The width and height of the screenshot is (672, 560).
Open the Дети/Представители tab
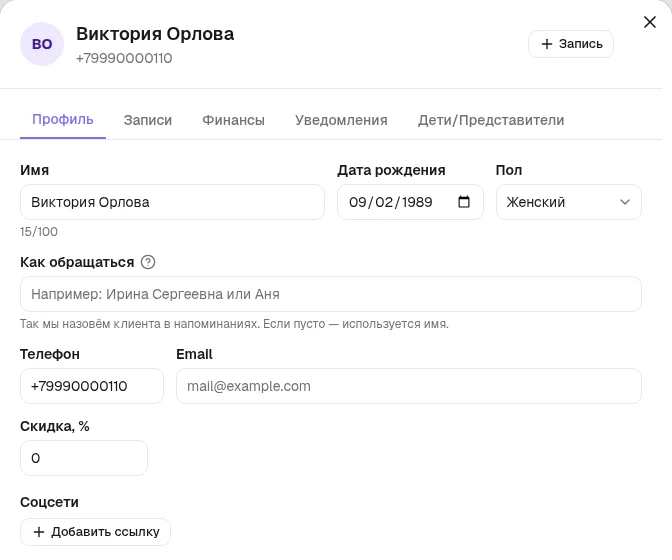491,120
